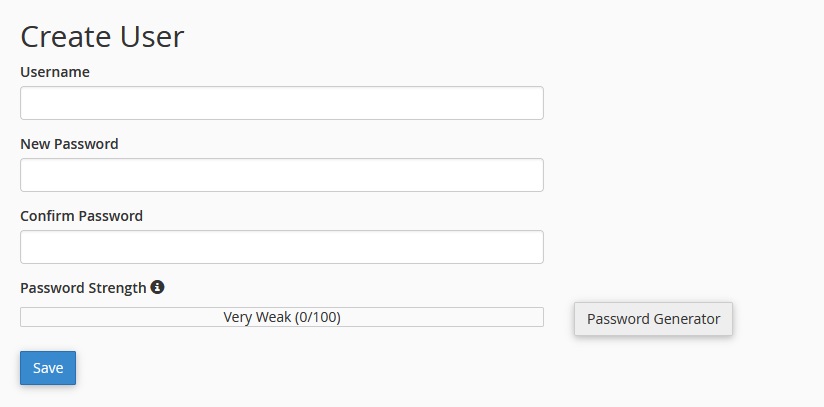Focus the New Password text box
This screenshot has width=824, height=407.
[x=282, y=175]
